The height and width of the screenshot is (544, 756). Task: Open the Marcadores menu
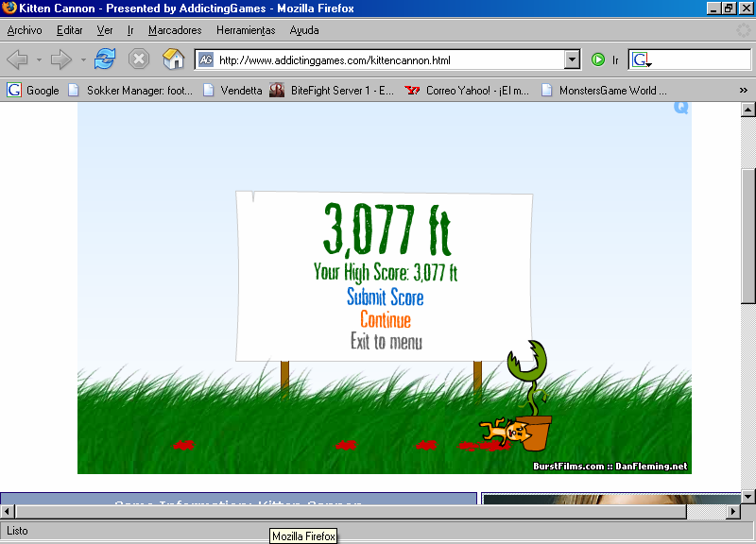point(175,30)
